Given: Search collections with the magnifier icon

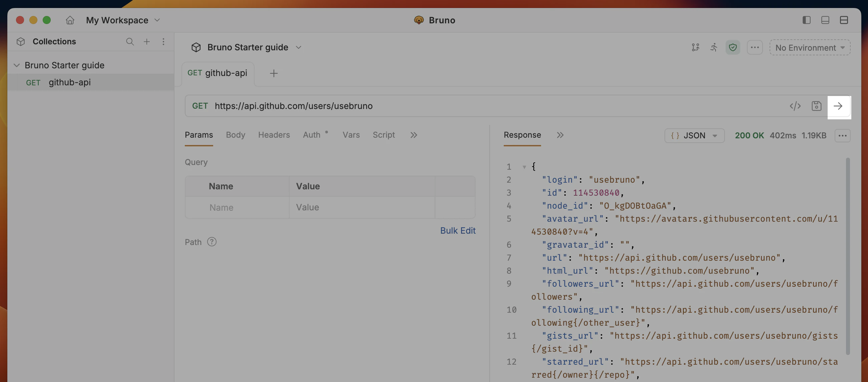Looking at the screenshot, I should 130,42.
